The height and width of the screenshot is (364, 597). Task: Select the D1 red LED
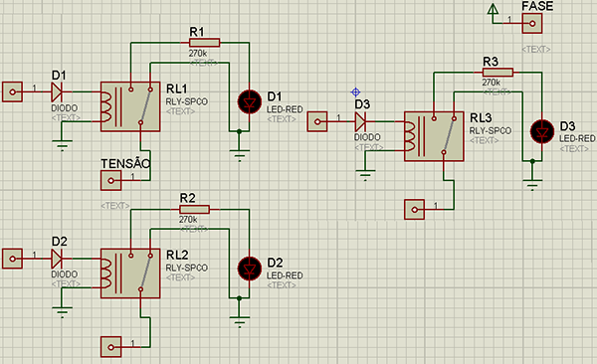(250, 101)
